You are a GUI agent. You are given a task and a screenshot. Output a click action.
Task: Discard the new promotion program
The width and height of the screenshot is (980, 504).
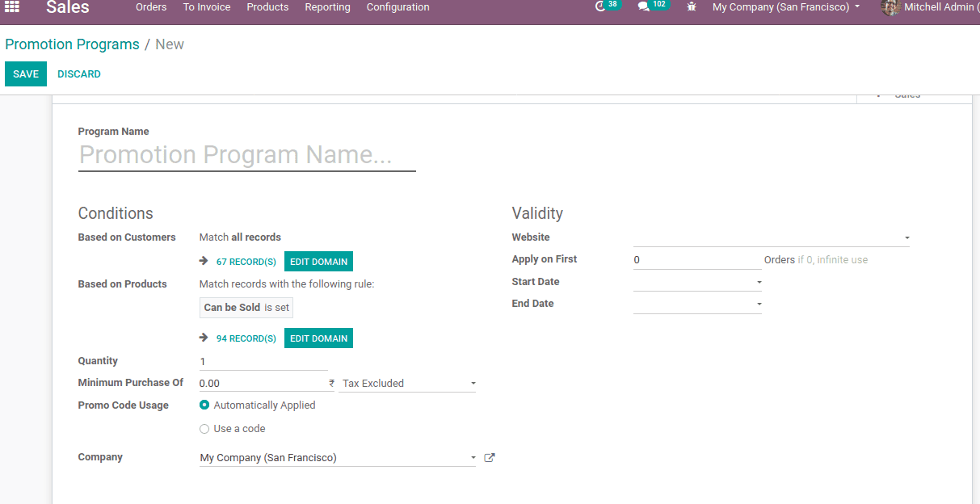[79, 73]
